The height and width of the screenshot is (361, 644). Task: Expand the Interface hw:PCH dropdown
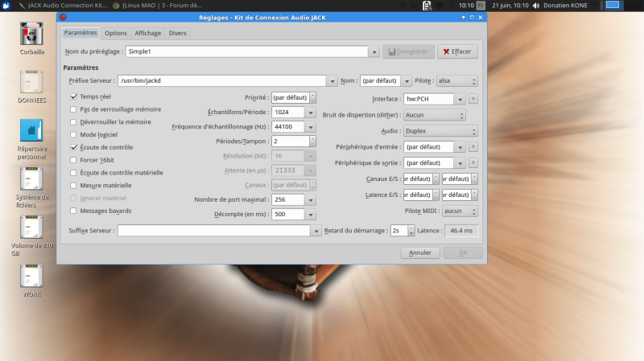(460, 99)
